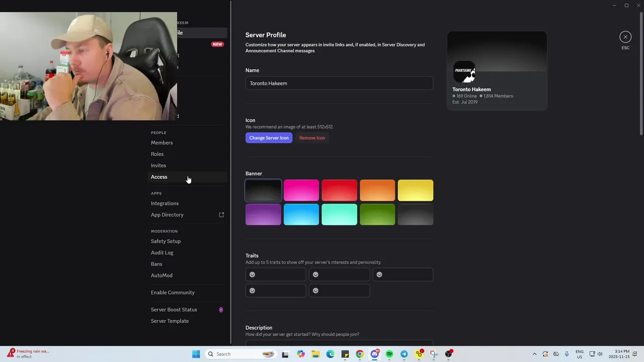The height and width of the screenshot is (362, 644).
Task: Open Telegram from taskbar
Action: tap(404, 354)
